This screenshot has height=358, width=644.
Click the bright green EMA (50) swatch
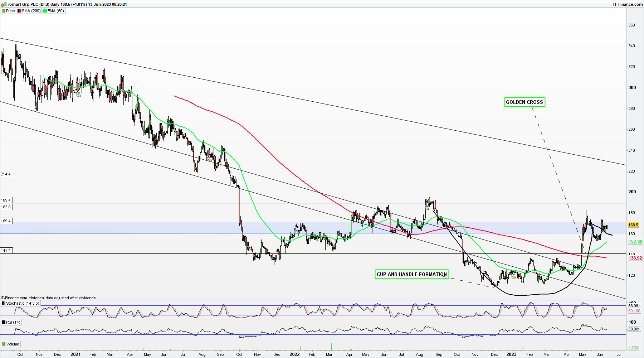point(45,11)
